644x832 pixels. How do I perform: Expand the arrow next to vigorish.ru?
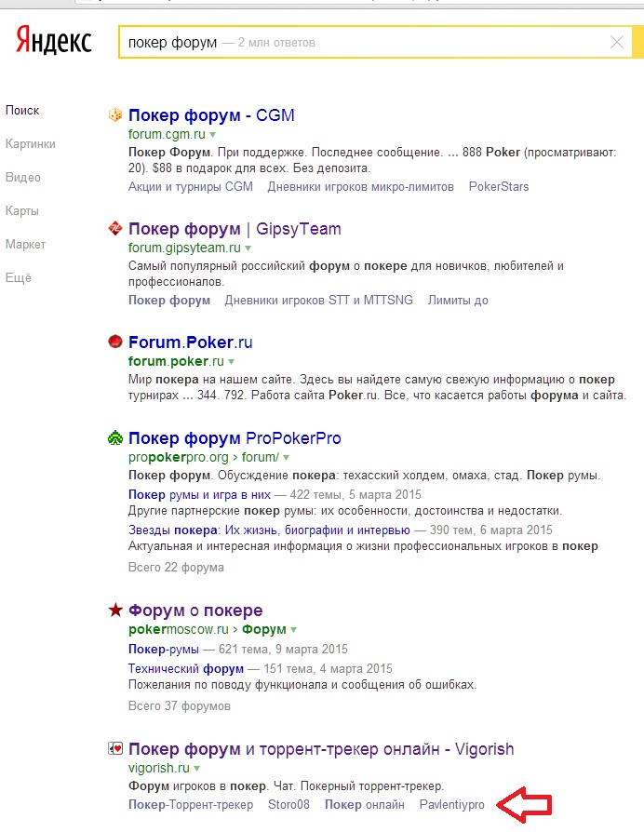click(x=196, y=769)
